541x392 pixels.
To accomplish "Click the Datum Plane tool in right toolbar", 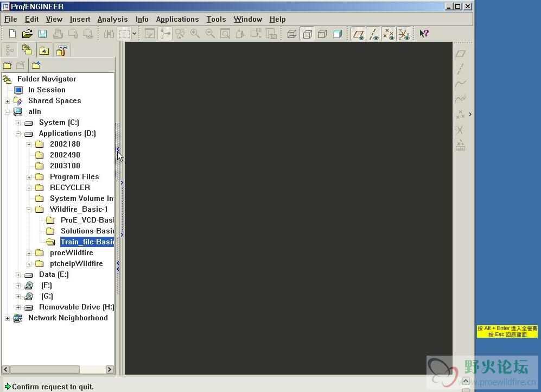I will (x=460, y=54).
